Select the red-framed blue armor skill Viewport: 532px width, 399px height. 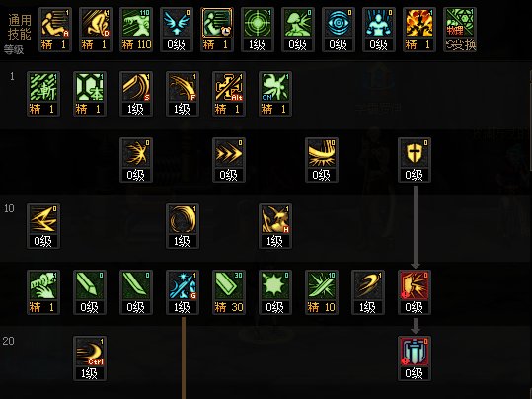coord(415,359)
